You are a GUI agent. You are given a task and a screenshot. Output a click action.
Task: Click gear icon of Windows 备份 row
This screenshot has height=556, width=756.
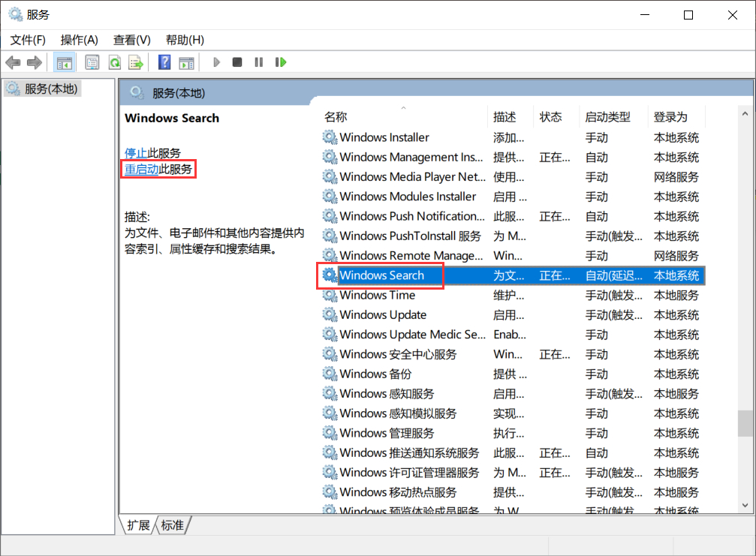(330, 374)
